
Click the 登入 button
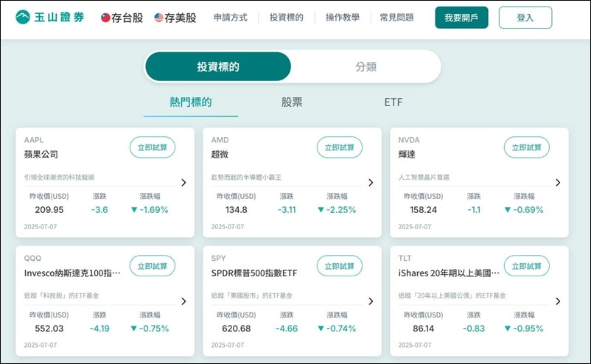click(x=525, y=18)
